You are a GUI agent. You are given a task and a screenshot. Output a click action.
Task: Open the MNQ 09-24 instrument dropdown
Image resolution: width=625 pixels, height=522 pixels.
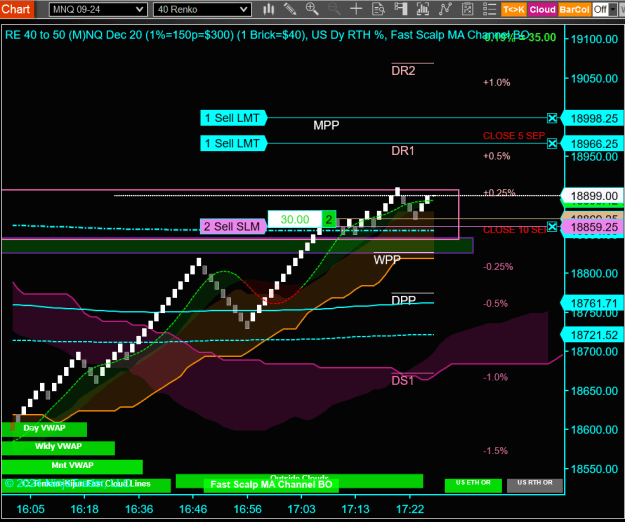tap(98, 9)
